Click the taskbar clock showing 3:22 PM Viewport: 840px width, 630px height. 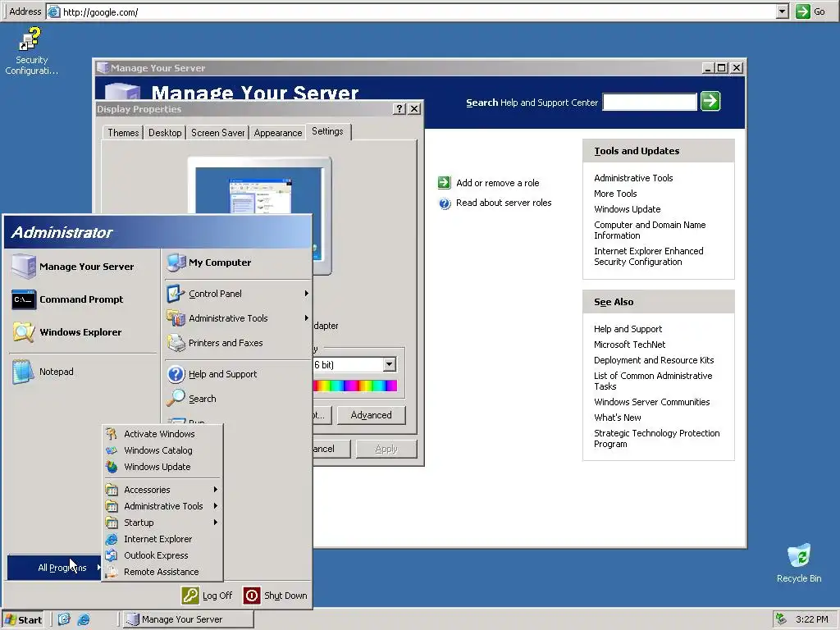(x=811, y=619)
